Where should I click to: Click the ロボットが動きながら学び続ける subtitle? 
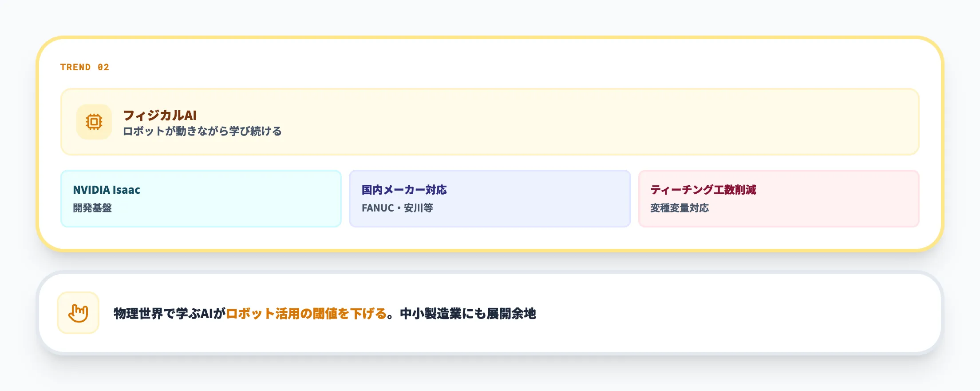[202, 132]
